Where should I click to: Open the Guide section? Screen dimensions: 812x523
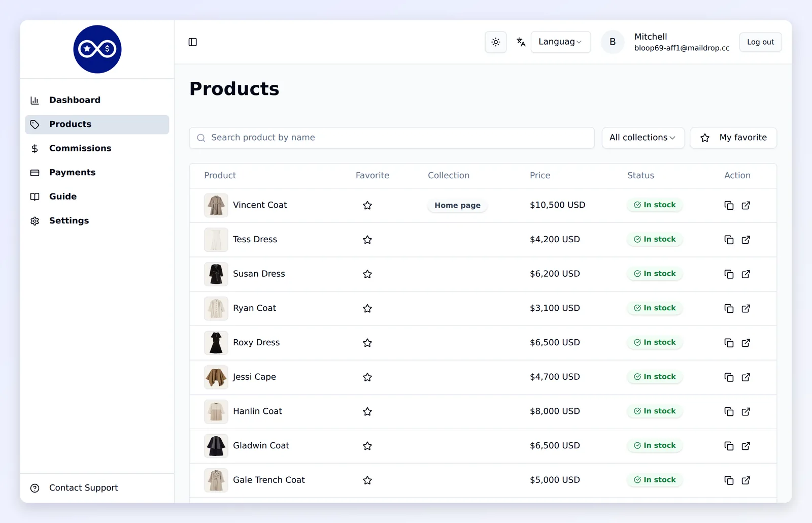tap(97, 197)
